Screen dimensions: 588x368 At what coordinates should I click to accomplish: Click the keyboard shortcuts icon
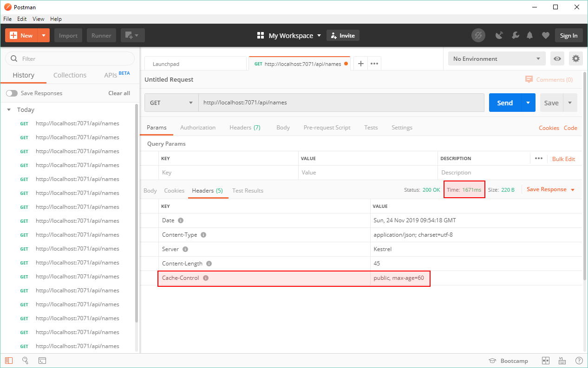click(x=562, y=361)
